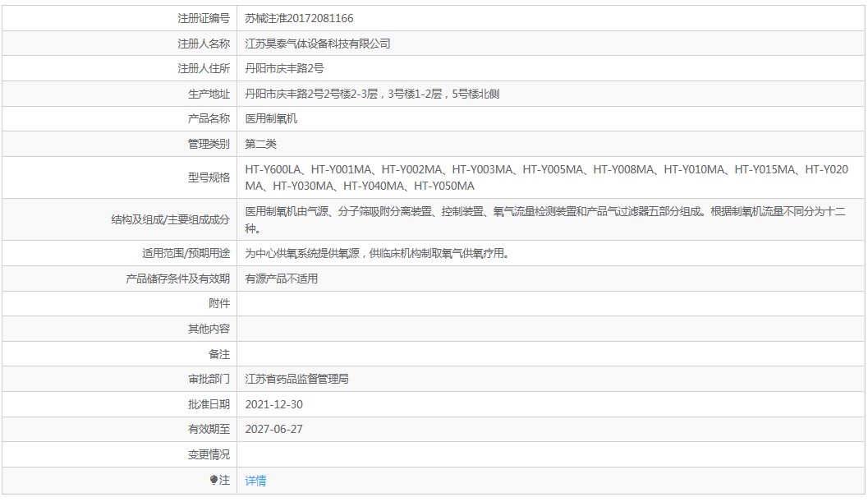Screen dimensions: 868x502
Task: Select approval authority 江苏省药品监督管理局
Action: click(296, 379)
